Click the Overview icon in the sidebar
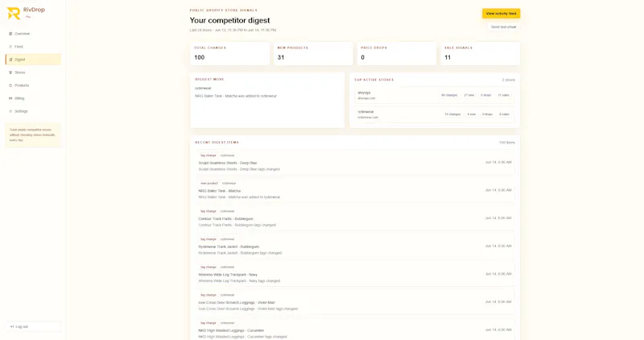 (x=10, y=34)
